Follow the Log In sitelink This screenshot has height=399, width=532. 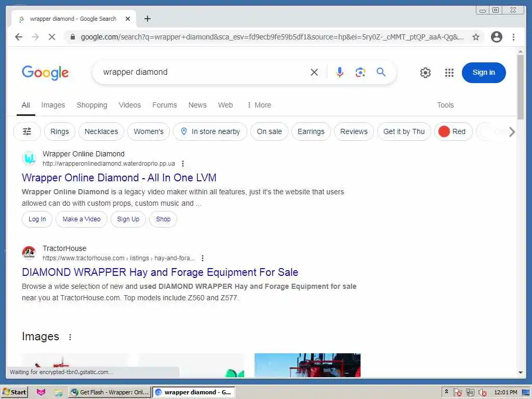[x=37, y=219]
